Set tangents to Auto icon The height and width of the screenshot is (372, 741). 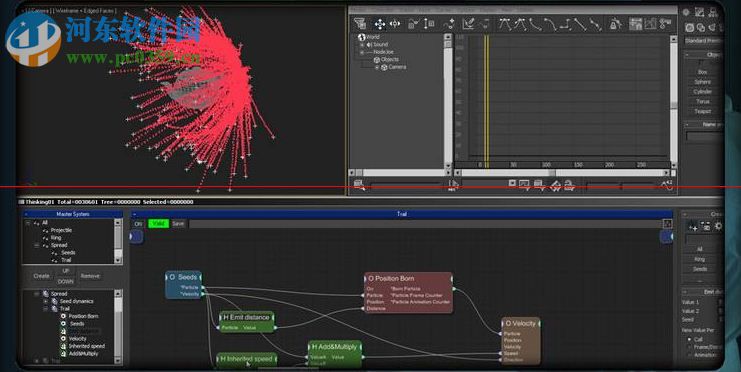coord(505,24)
